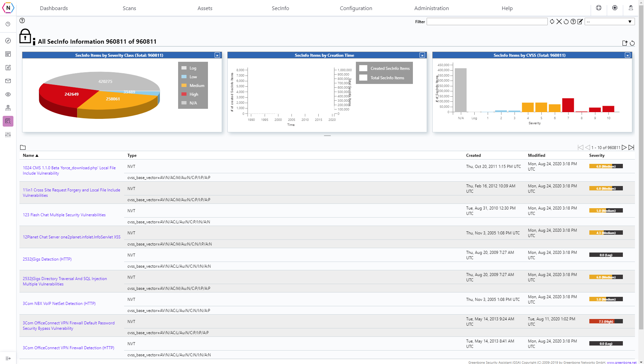Reset dashboard to defaults icon
The image size is (644, 364).
coord(632,43)
